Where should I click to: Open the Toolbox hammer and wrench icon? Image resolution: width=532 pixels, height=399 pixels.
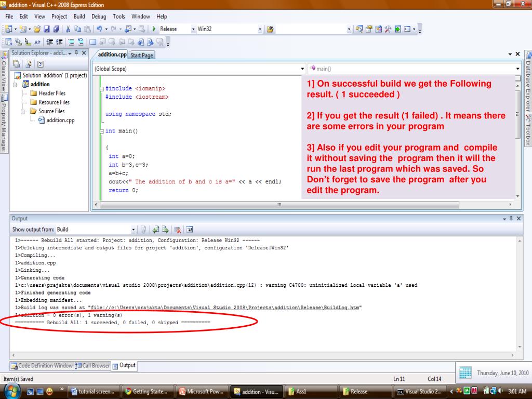pos(388,29)
